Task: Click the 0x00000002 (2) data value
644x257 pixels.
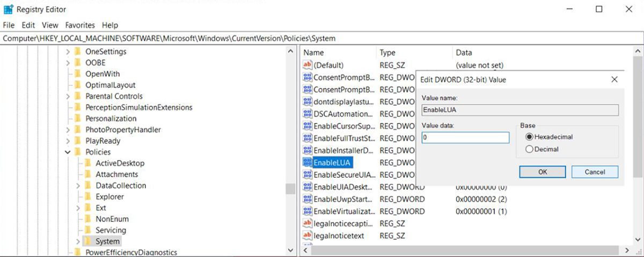Action: point(481,199)
